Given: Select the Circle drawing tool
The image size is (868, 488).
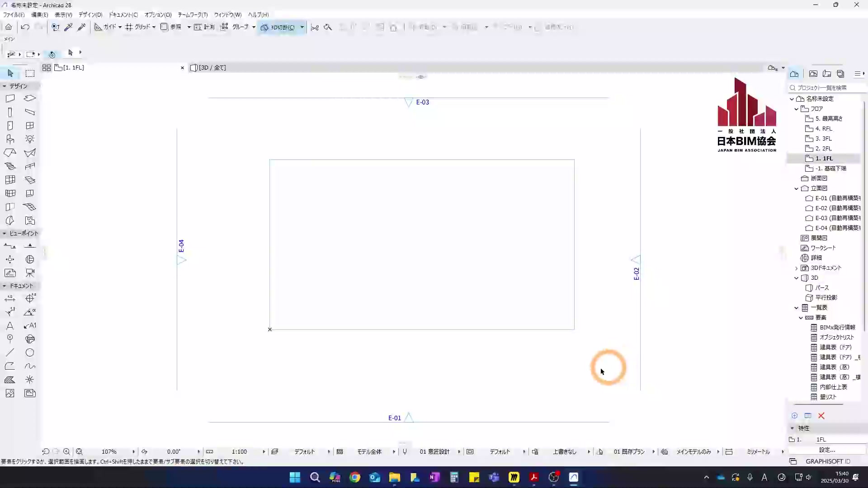Looking at the screenshot, I should click(x=30, y=352).
